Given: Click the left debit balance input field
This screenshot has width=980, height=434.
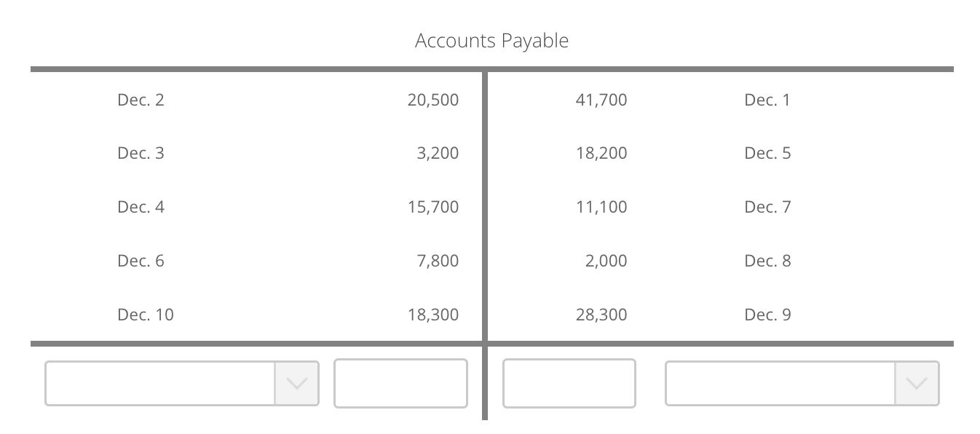Looking at the screenshot, I should pyautogui.click(x=400, y=384).
